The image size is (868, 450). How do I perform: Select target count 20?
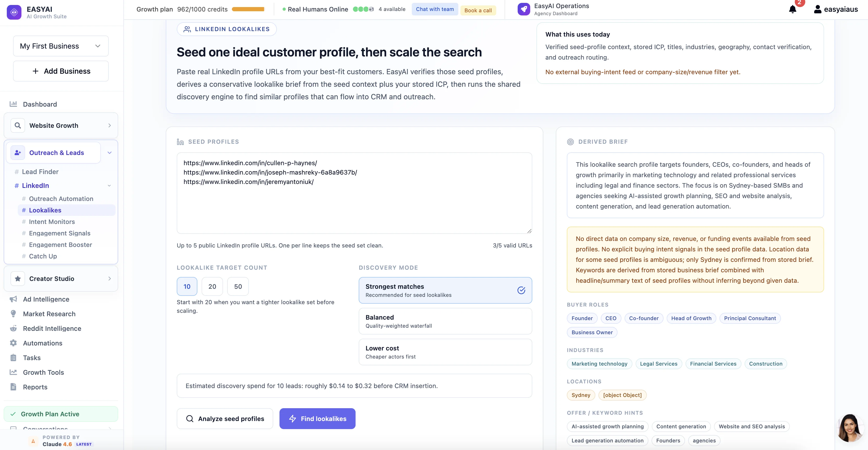pyautogui.click(x=212, y=286)
